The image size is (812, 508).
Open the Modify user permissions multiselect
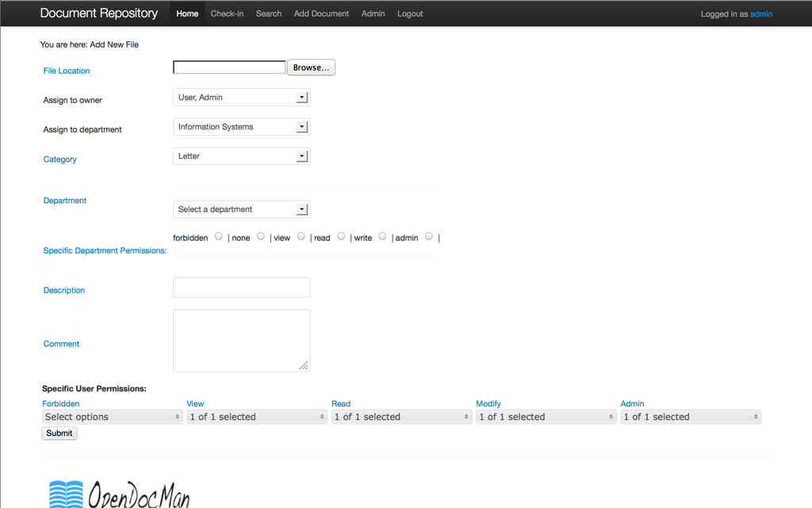[x=546, y=417]
